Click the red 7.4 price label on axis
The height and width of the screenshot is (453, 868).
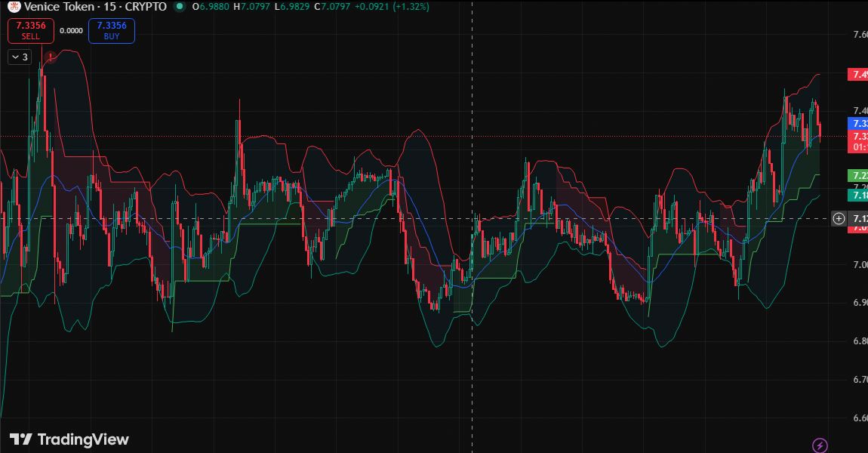(858, 75)
